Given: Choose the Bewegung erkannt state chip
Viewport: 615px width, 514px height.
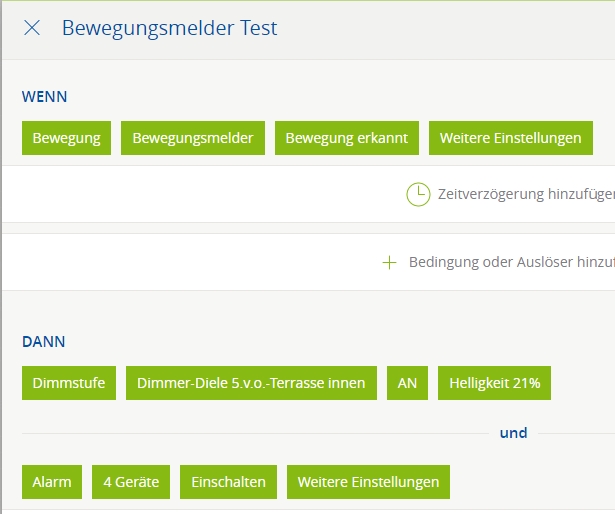Looking at the screenshot, I should tap(347, 138).
